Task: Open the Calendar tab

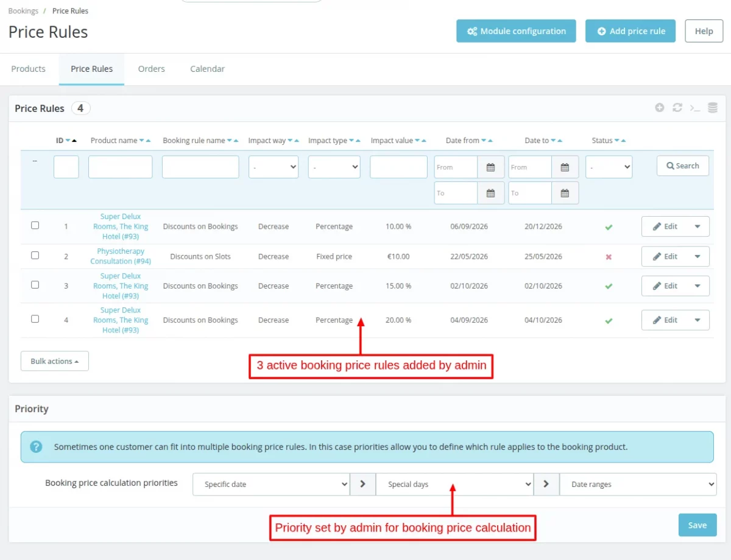Action: point(208,69)
